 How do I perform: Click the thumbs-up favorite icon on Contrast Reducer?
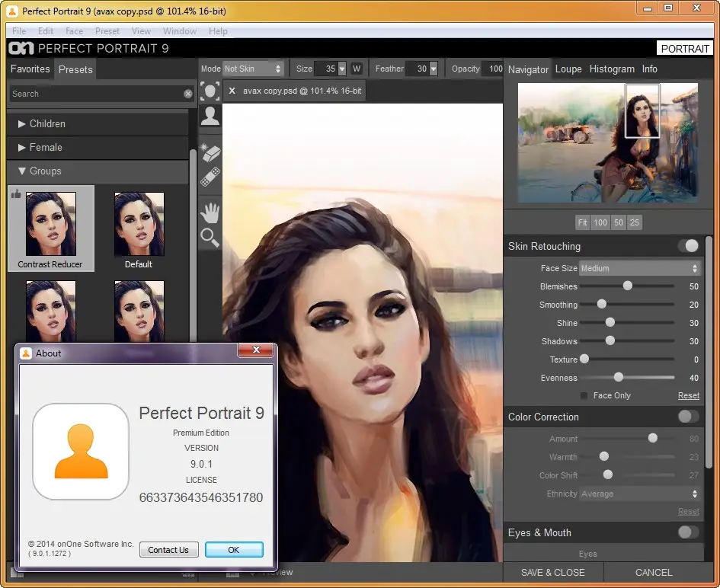(x=16, y=194)
